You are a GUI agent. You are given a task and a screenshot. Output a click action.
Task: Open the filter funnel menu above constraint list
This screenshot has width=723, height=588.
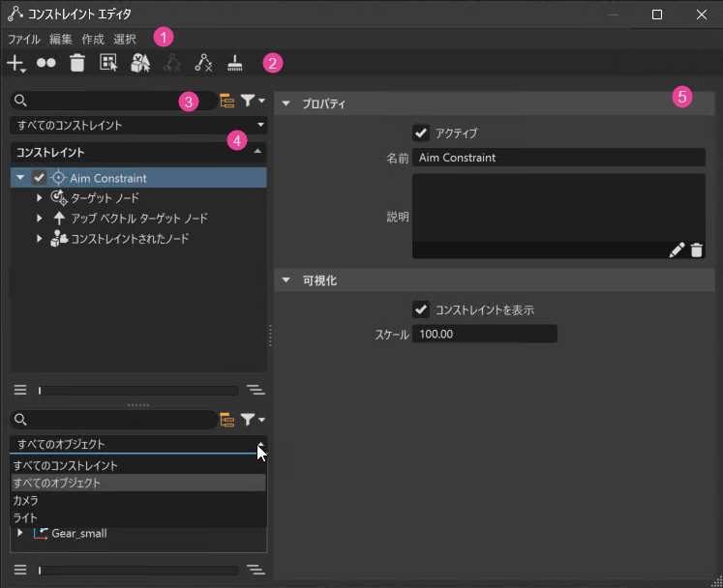(x=253, y=100)
